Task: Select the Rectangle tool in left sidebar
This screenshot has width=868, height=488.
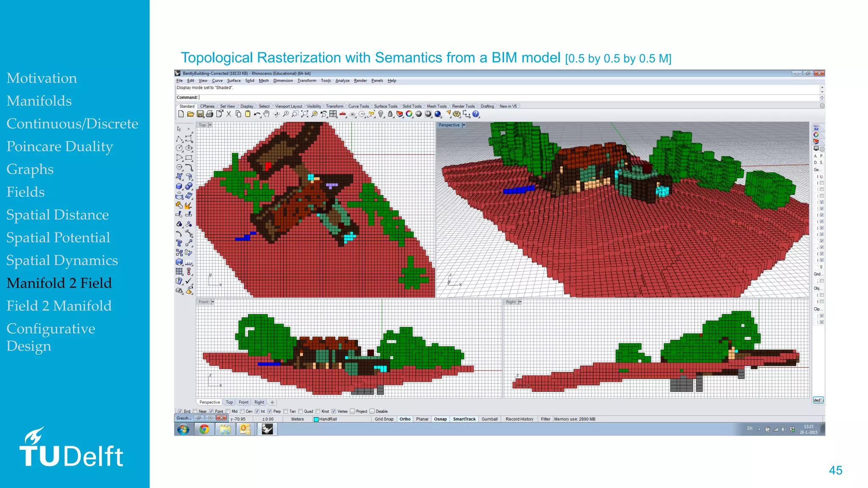Action: pyautogui.click(x=189, y=158)
